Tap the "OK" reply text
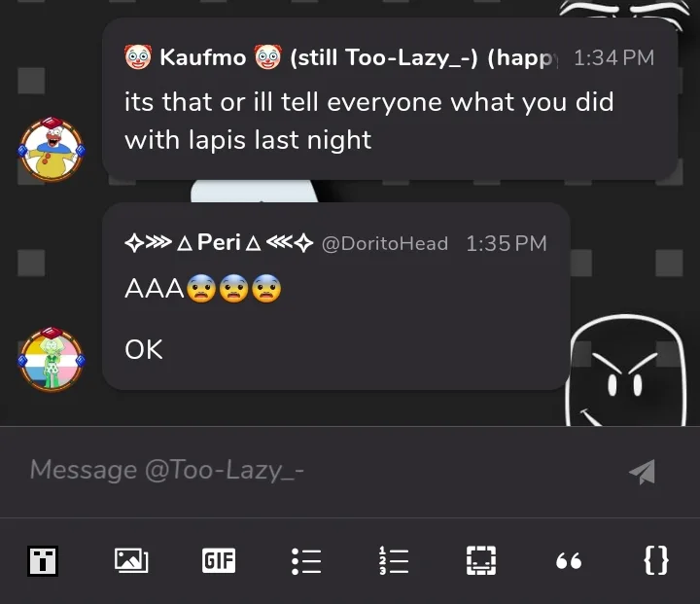700x604 pixels. coord(144,349)
